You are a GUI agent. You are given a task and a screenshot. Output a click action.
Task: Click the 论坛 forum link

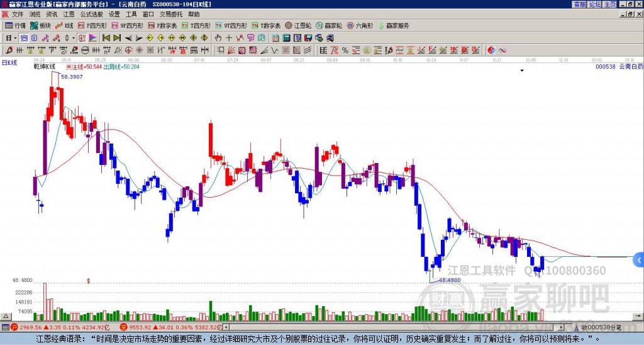click(595, 4)
